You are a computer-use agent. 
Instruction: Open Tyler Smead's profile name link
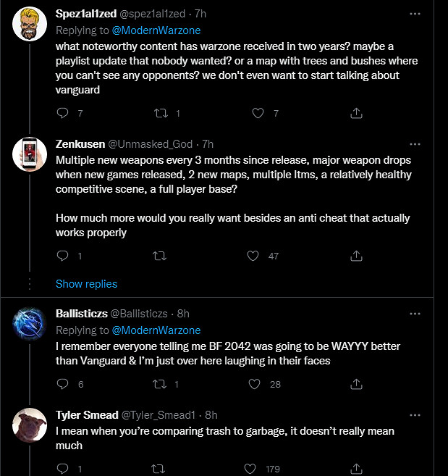(85, 414)
